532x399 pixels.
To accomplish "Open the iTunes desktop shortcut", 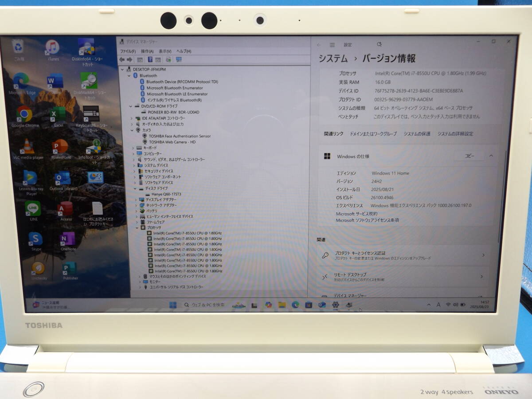I will coord(52,49).
